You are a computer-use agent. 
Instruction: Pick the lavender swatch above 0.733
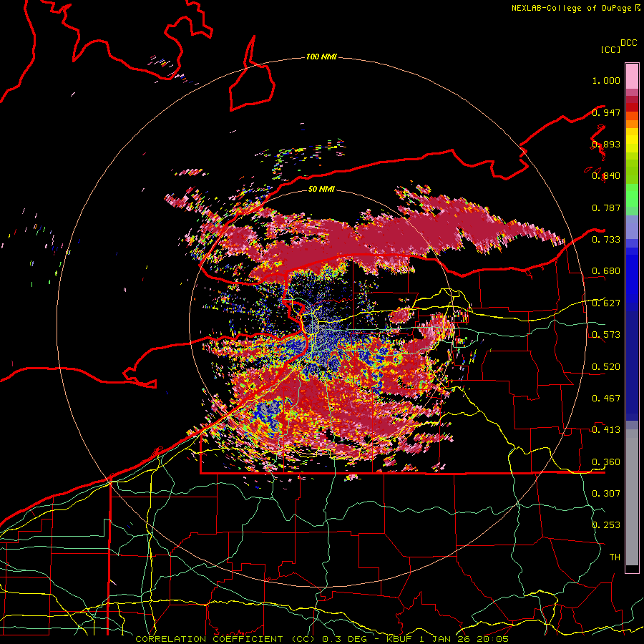(x=632, y=227)
